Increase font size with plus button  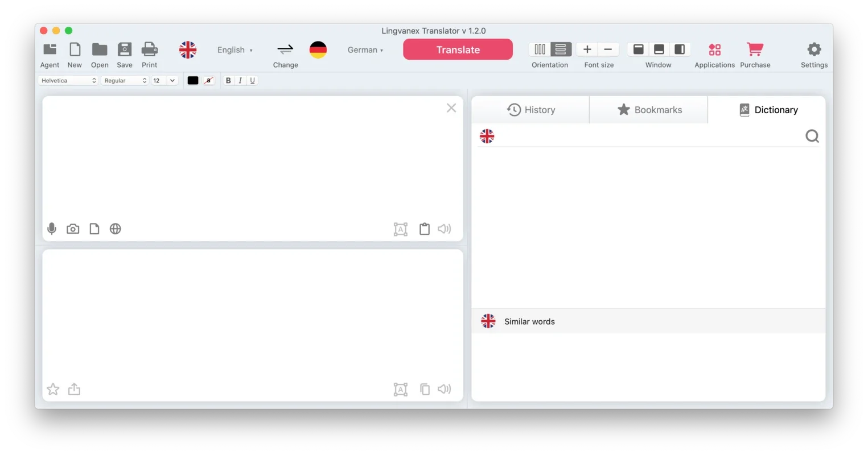pos(587,49)
